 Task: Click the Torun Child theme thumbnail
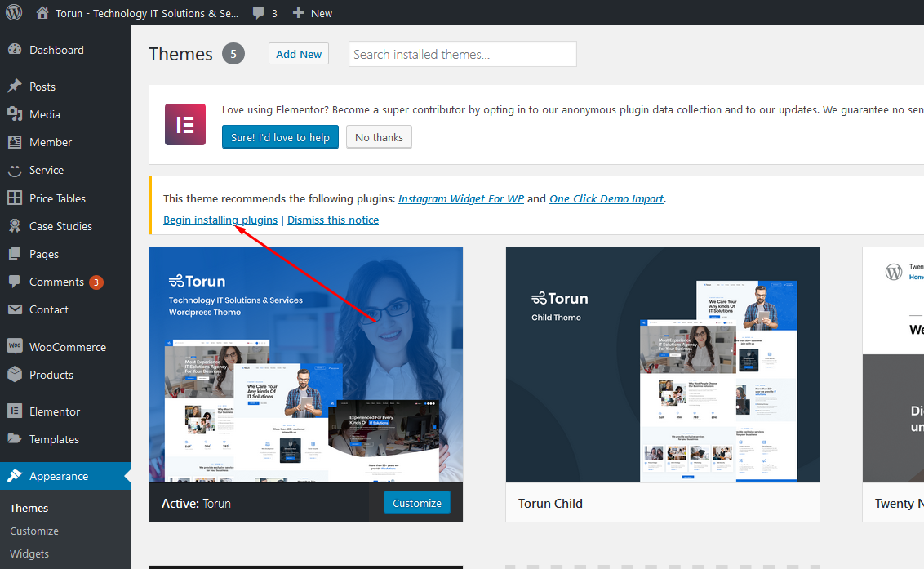pos(662,365)
